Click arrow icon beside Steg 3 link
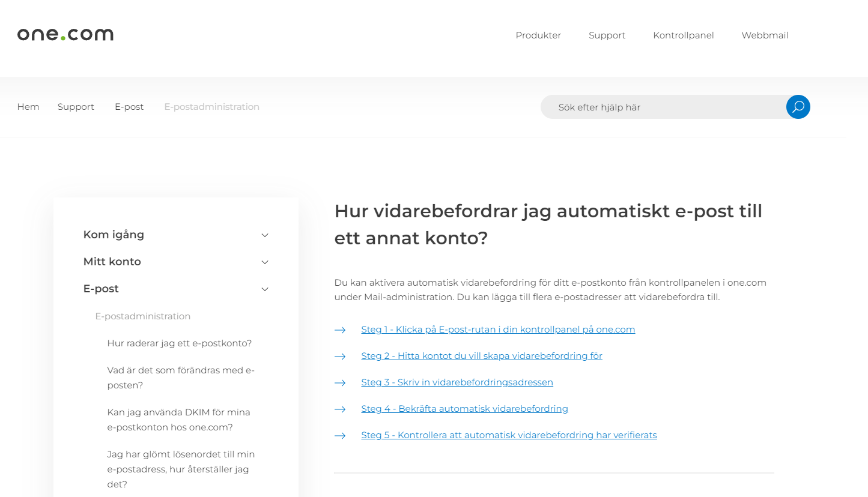This screenshot has height=497, width=868. [340, 383]
